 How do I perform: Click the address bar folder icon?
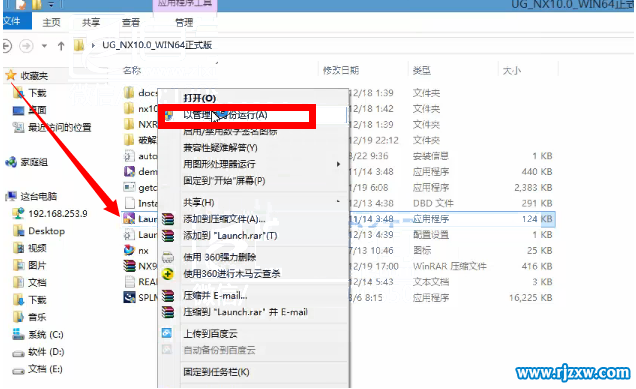pyautogui.click(x=79, y=45)
